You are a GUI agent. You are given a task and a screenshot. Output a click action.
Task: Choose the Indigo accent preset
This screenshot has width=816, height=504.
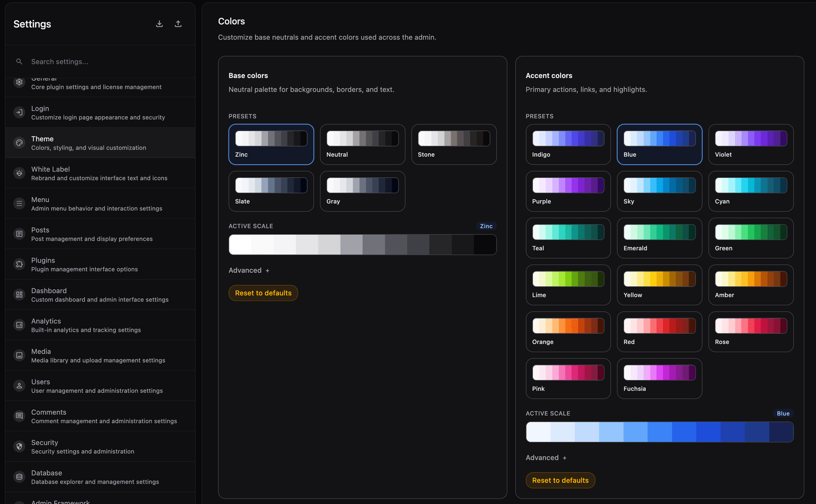568,144
